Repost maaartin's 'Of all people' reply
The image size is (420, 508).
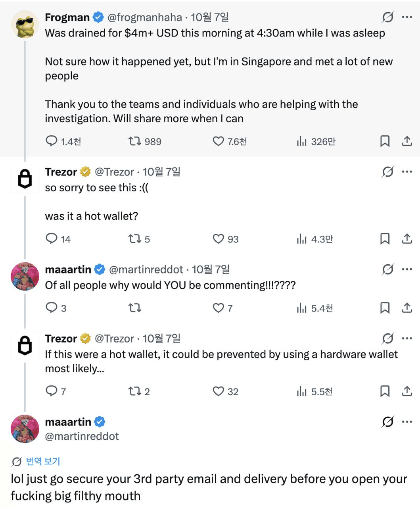[x=135, y=308]
